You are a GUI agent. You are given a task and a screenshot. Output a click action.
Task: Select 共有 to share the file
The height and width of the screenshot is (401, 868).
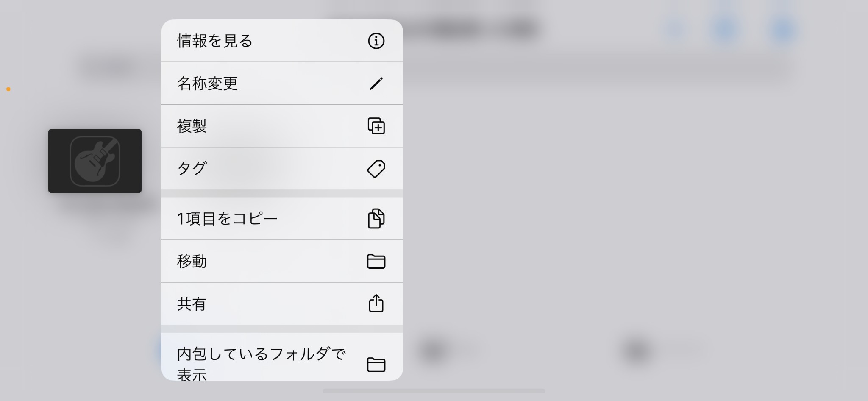[282, 304]
